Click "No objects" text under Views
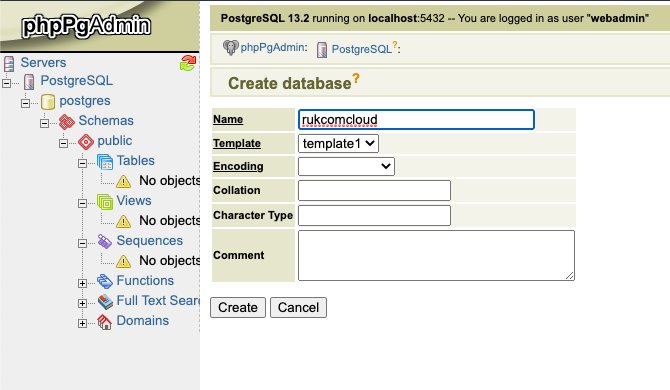This screenshot has width=670, height=390. pos(170,220)
